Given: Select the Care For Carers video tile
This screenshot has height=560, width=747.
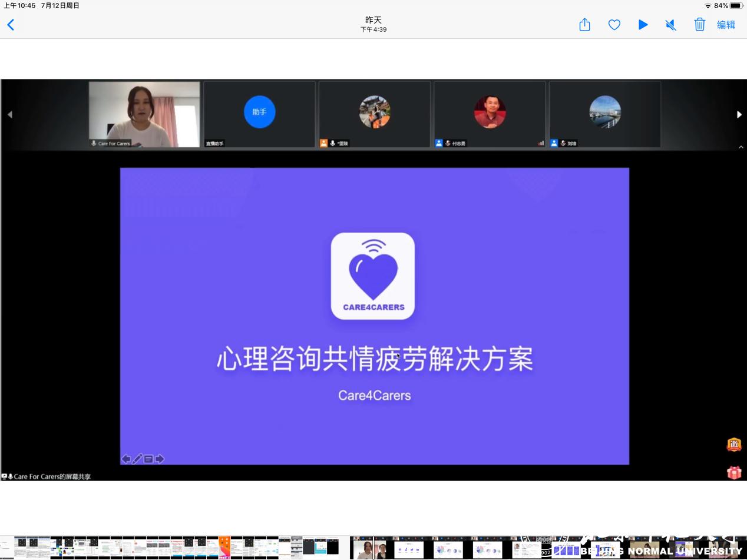Looking at the screenshot, I should coord(144,114).
